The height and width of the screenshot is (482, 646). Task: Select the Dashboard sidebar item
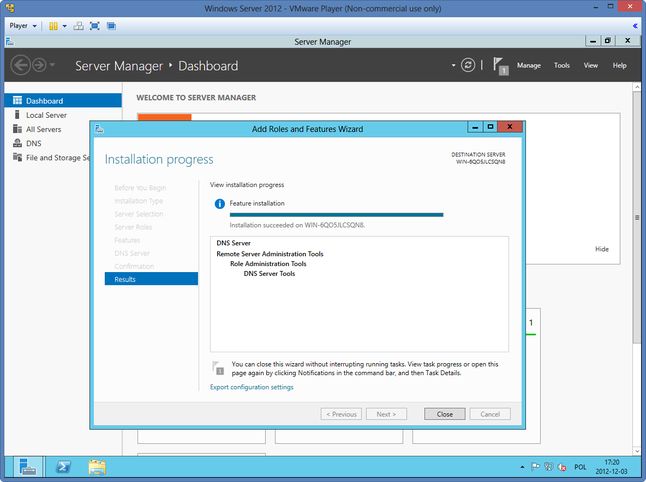pos(63,101)
